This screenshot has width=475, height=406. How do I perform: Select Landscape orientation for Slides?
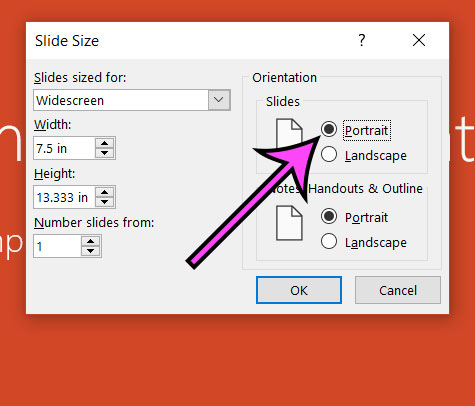pos(329,154)
